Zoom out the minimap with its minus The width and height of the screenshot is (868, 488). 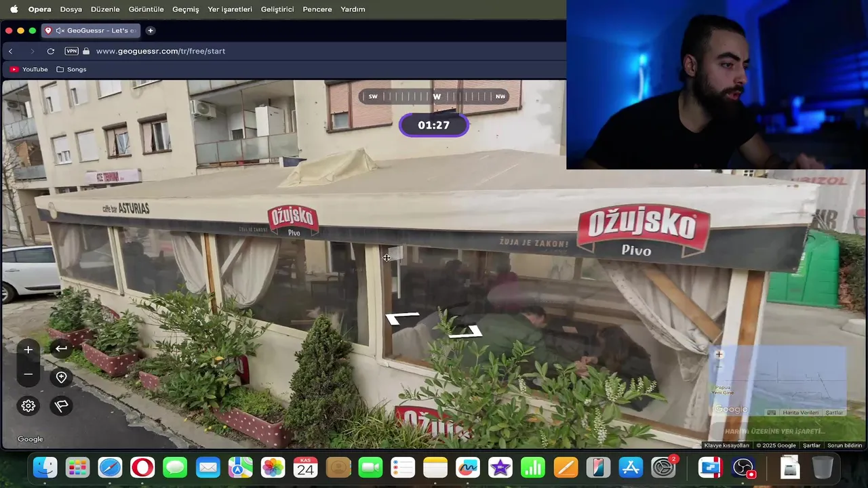(719, 367)
